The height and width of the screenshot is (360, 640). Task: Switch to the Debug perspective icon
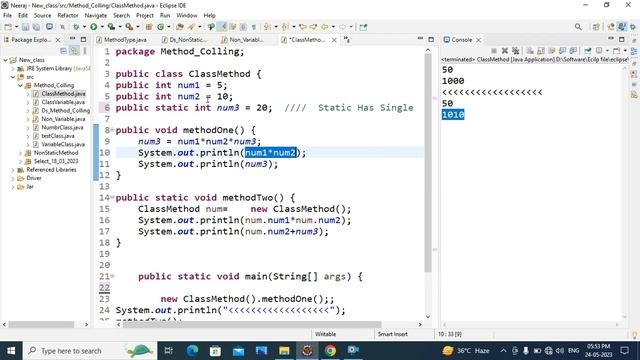click(633, 27)
